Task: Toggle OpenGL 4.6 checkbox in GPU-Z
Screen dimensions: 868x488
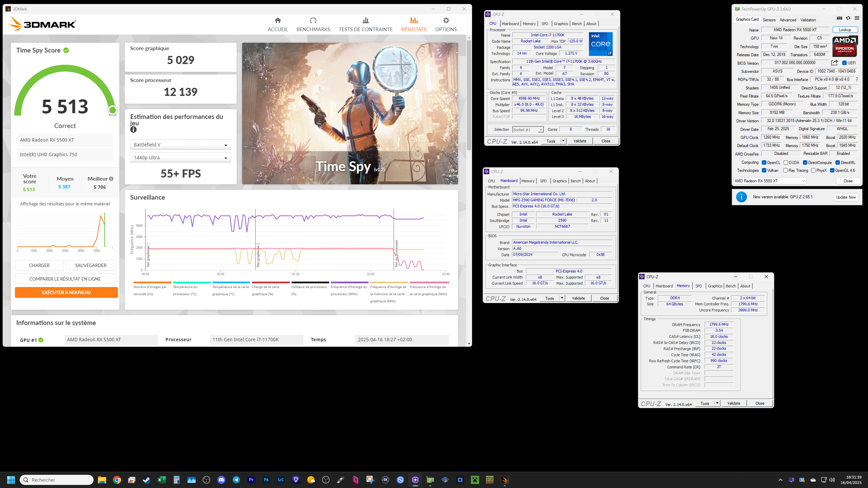Action: (x=832, y=170)
